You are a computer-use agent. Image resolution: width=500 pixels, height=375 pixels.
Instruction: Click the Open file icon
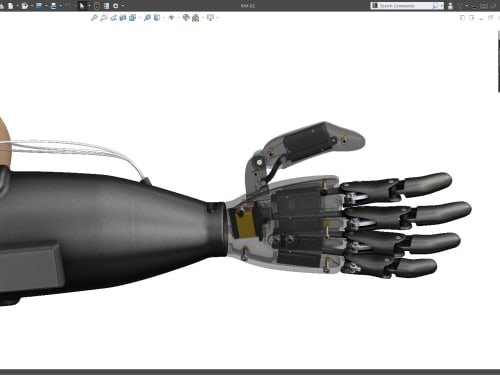(25, 6)
